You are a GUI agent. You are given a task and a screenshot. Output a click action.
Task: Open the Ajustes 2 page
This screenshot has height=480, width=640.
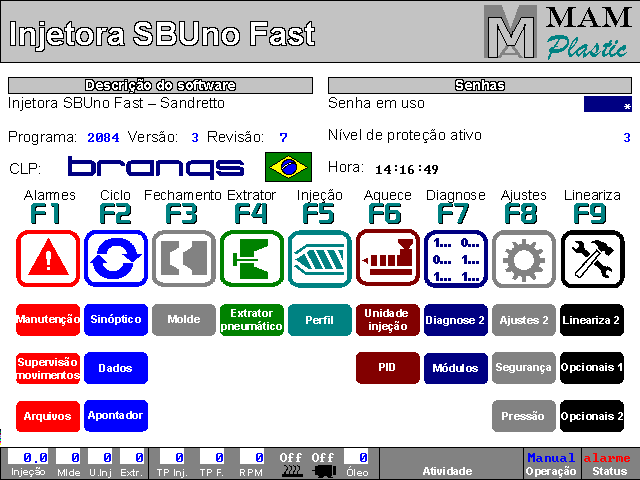(x=524, y=320)
